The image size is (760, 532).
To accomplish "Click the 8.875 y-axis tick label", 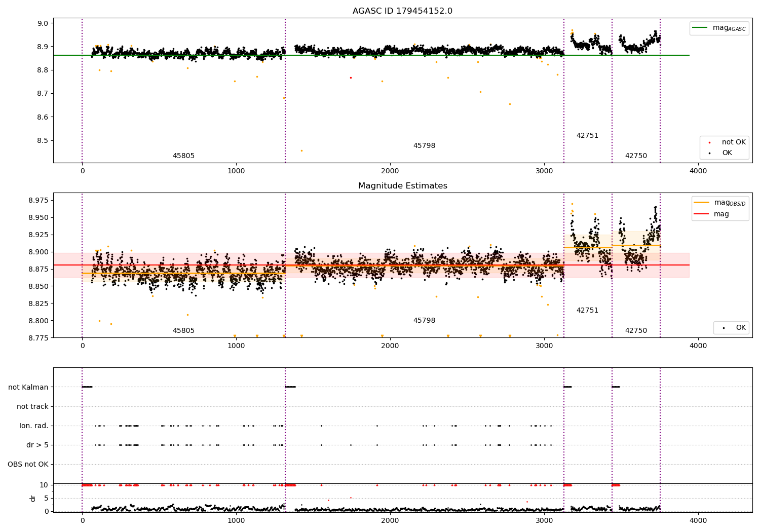I will click(39, 269).
